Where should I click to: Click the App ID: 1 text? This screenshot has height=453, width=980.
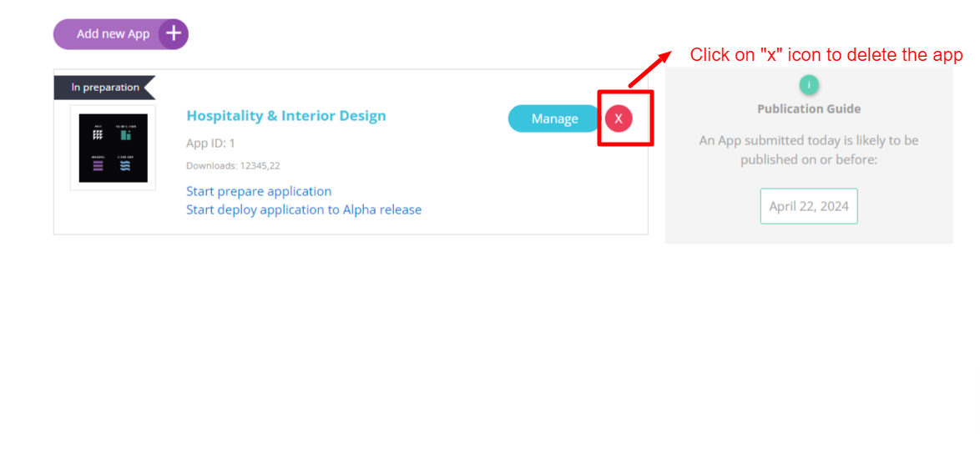pos(210,143)
